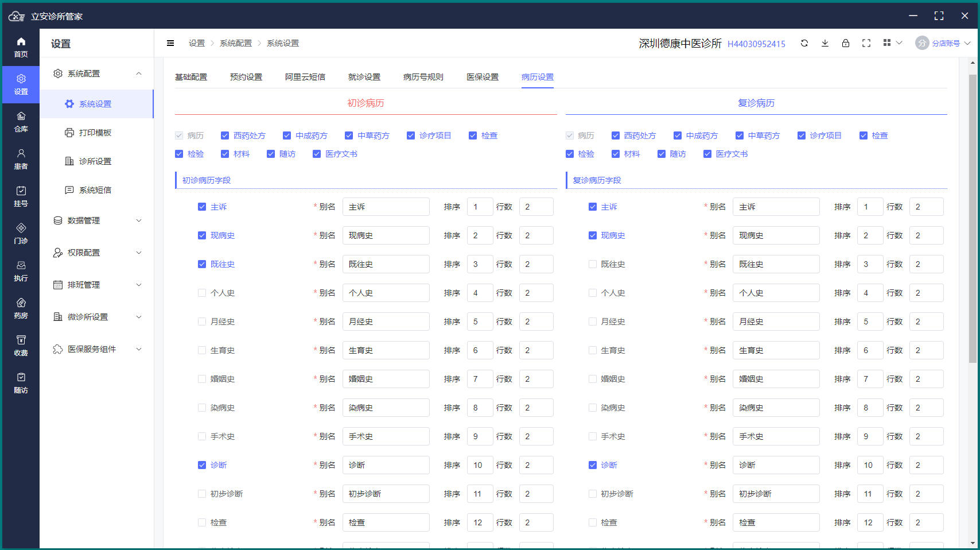
Task: Click the 打印模板 printer icon
Action: point(69,133)
